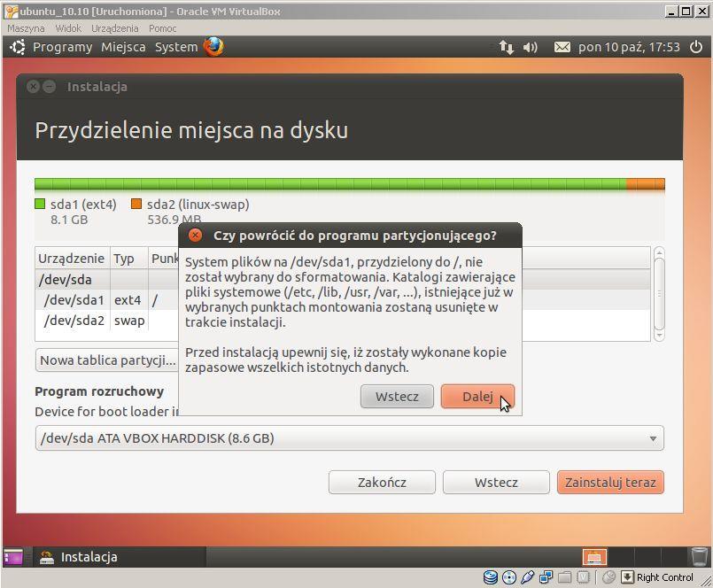Open the boot loader device dropdown
Screen dimensions: 713x588
[349, 438]
